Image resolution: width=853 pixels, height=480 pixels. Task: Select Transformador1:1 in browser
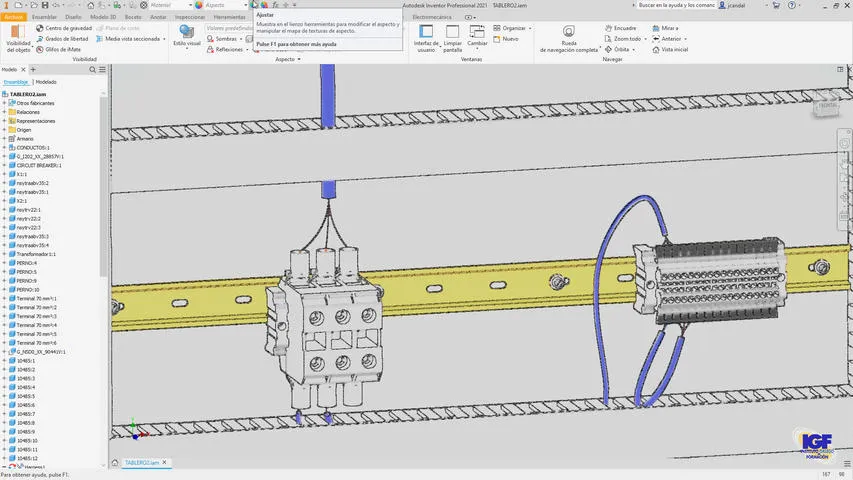(36, 254)
